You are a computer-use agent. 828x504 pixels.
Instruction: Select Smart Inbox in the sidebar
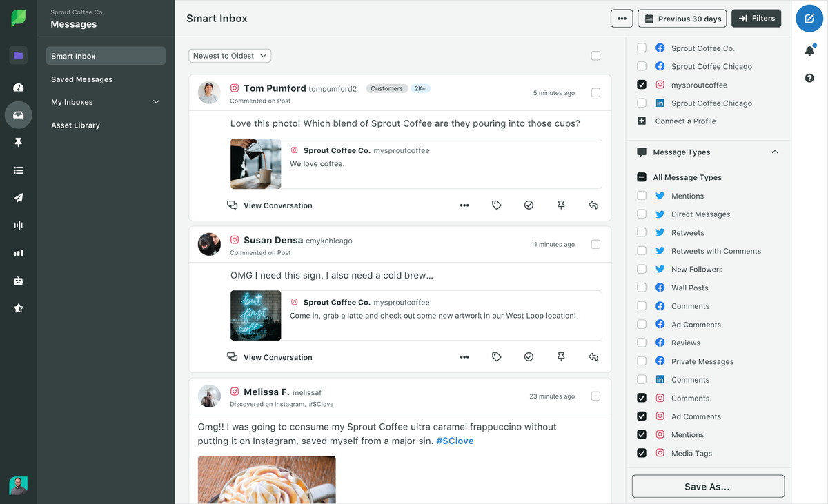pyautogui.click(x=106, y=56)
